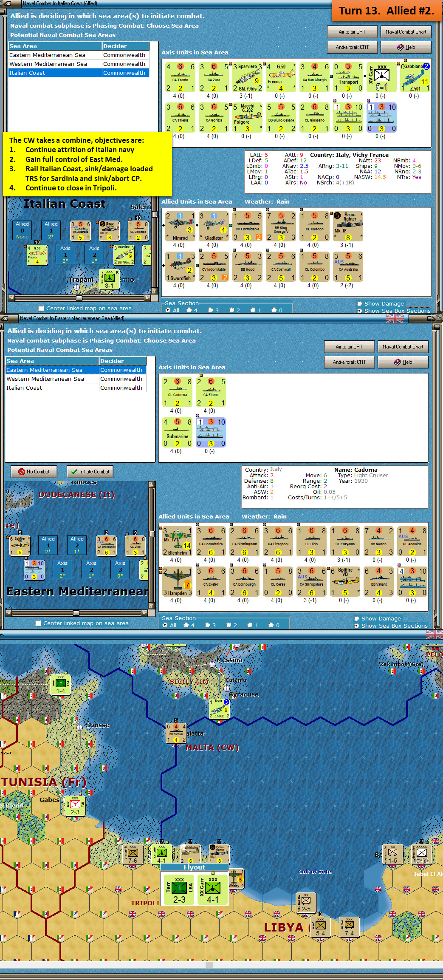Select the CV Formidable carrier counter
443x980 pixels.
(247, 227)
